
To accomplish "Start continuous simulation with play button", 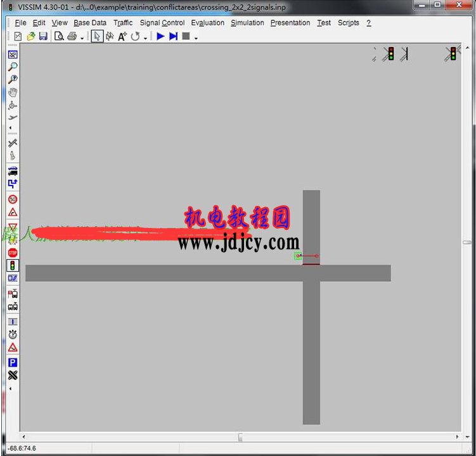I will tap(160, 36).
